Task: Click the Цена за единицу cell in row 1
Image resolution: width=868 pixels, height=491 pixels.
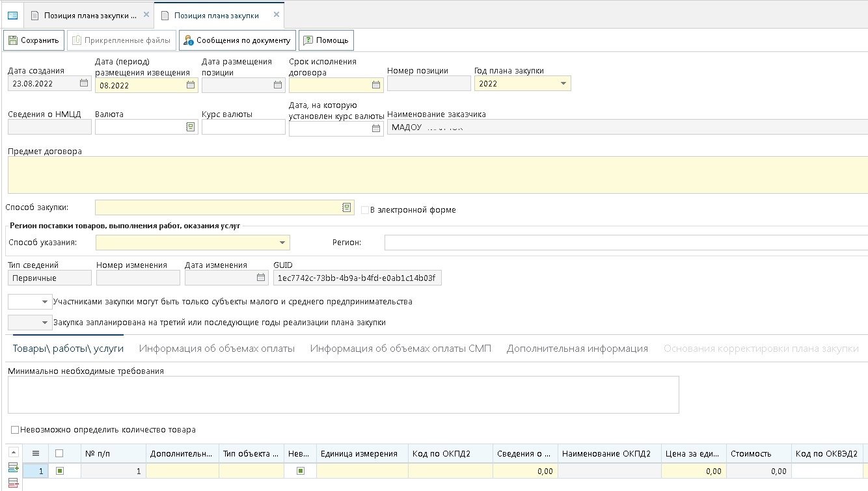Action: pos(694,471)
